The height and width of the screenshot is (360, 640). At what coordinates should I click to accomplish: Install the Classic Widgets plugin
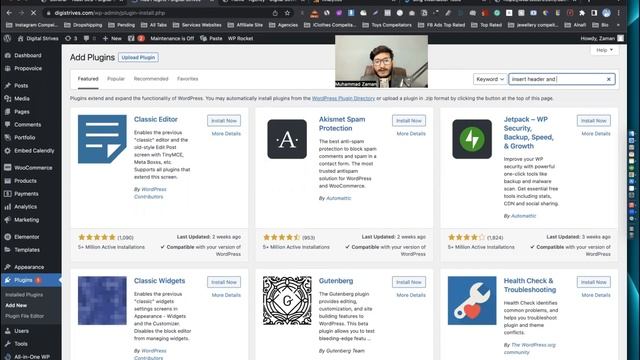tap(224, 282)
